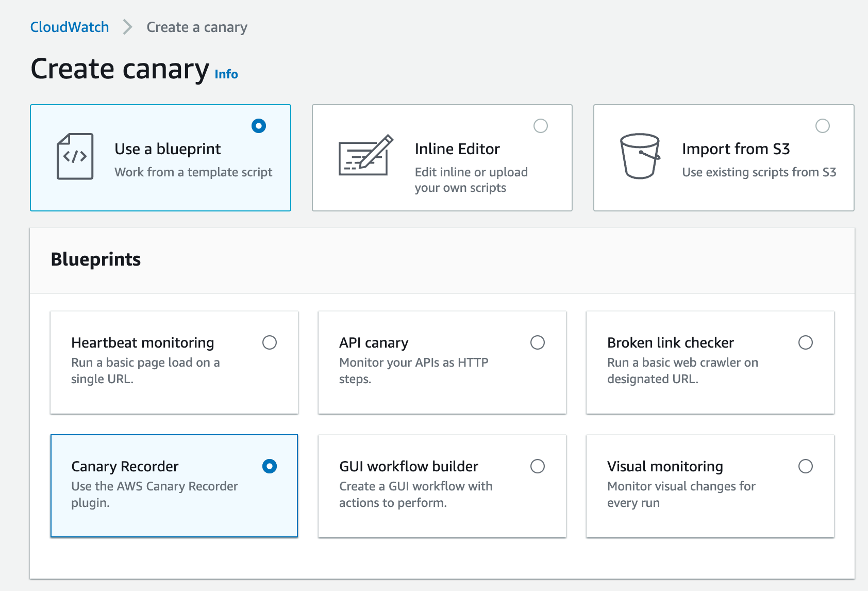The width and height of the screenshot is (868, 591).
Task: Choose the Heartbeat monitoring blueprint radio
Action: pos(270,342)
